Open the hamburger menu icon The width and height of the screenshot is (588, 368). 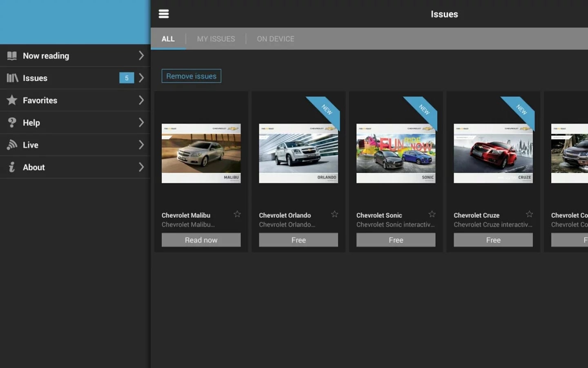164,14
